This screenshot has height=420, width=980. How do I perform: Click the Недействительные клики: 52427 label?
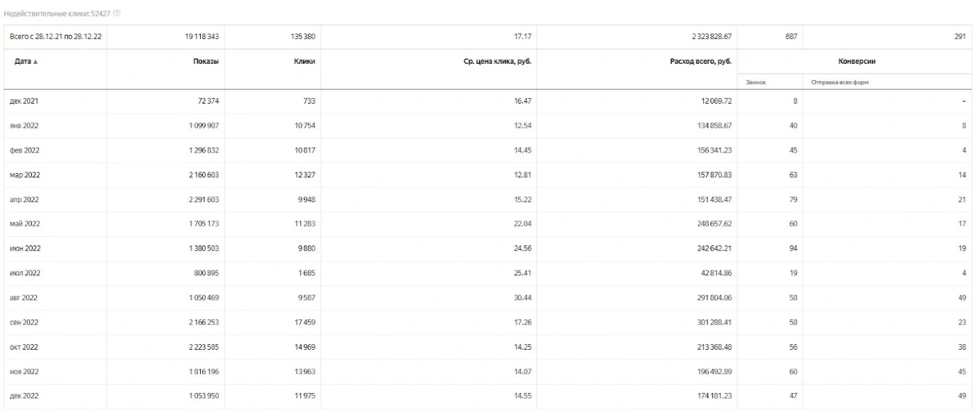point(57,15)
